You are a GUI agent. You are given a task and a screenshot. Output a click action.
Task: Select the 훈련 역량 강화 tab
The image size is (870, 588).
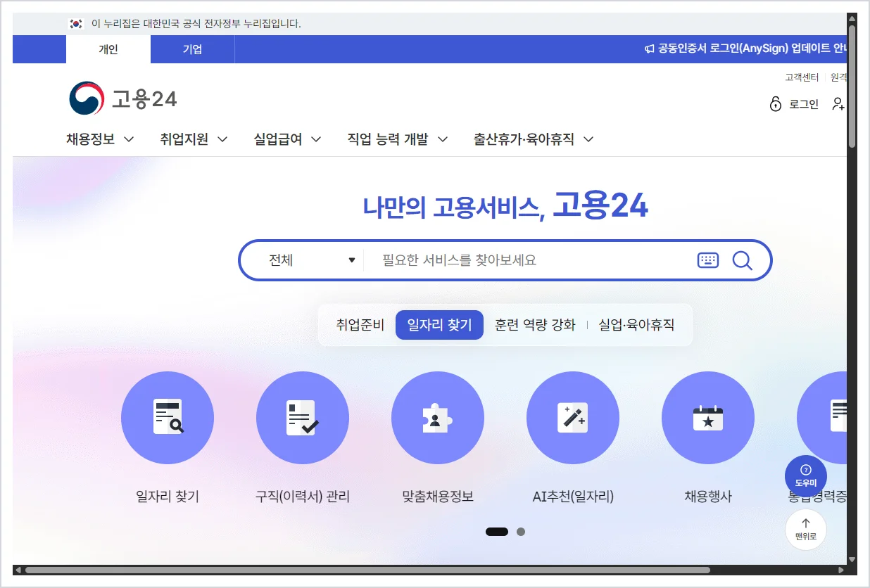535,325
